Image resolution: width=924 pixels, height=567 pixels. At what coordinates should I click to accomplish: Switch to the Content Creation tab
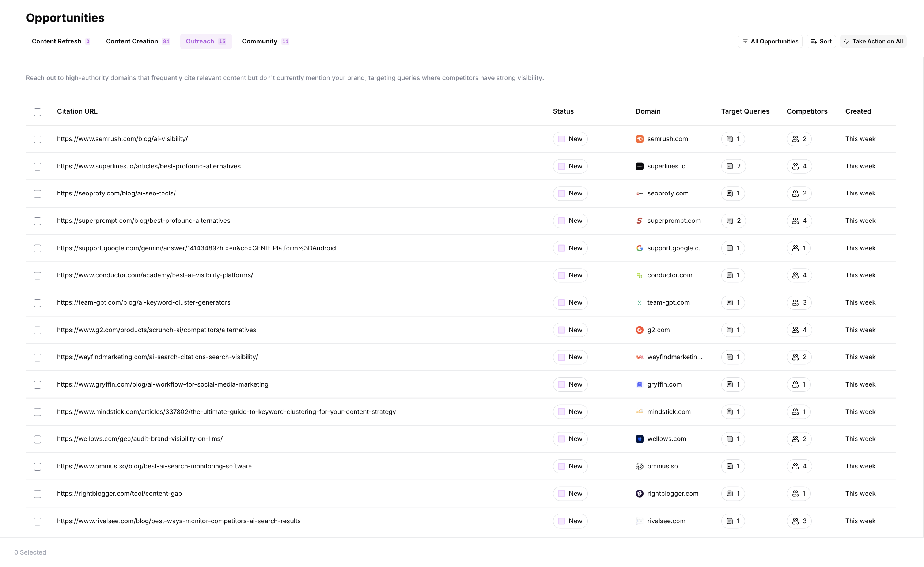(x=137, y=41)
